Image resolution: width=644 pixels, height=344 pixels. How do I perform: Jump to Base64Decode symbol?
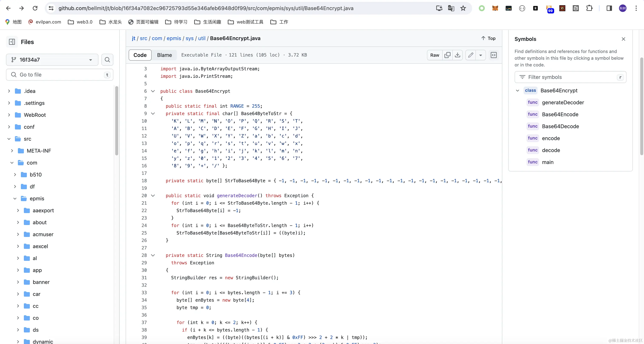pos(560,126)
